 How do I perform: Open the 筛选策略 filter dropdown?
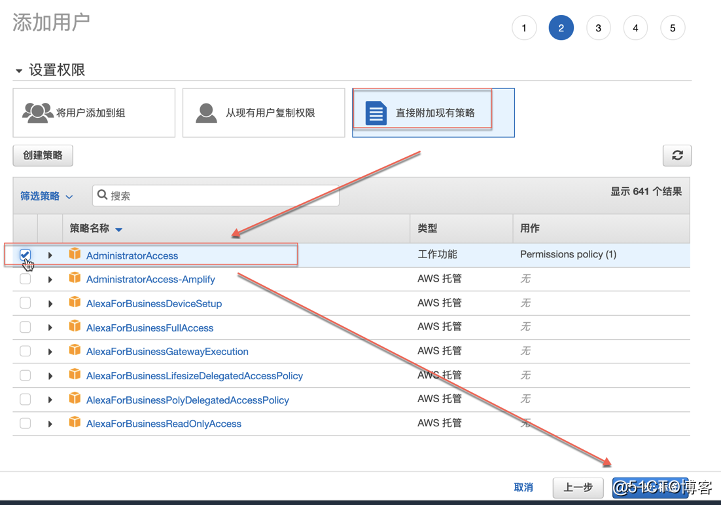tap(47, 196)
